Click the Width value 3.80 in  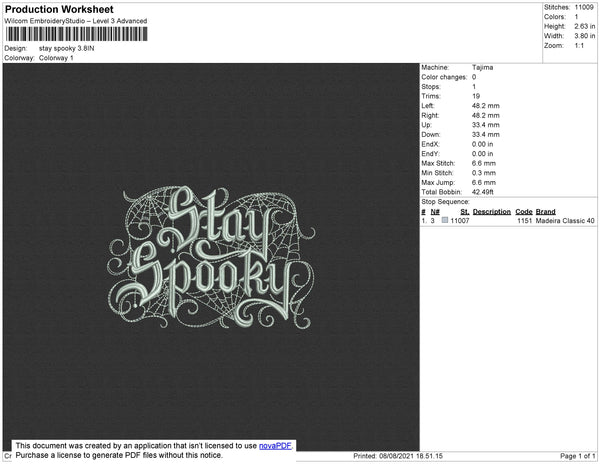click(x=585, y=36)
